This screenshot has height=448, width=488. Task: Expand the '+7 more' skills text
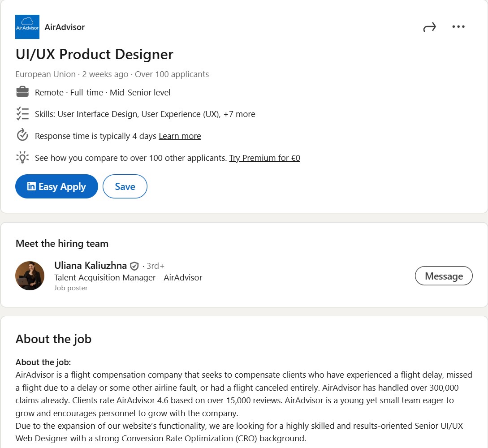(x=239, y=114)
